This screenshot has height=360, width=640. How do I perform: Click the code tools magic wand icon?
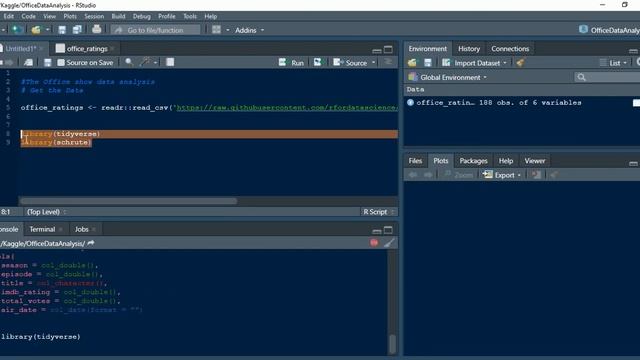tap(145, 62)
